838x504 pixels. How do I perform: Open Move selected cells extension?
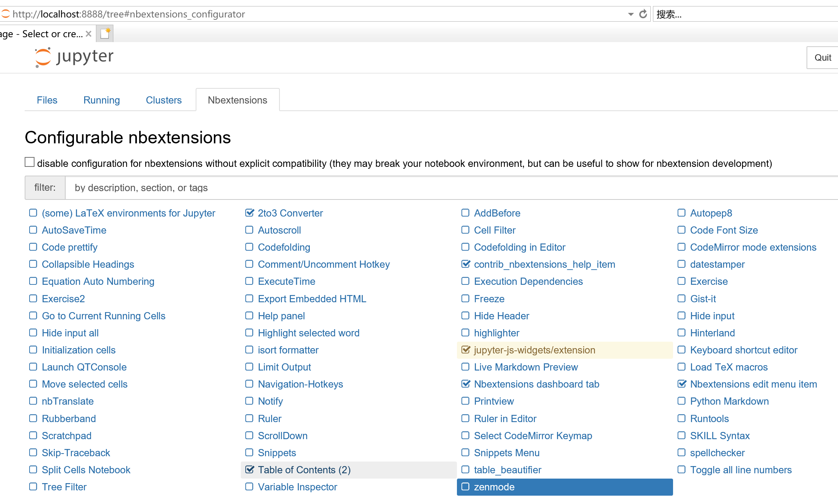click(85, 384)
